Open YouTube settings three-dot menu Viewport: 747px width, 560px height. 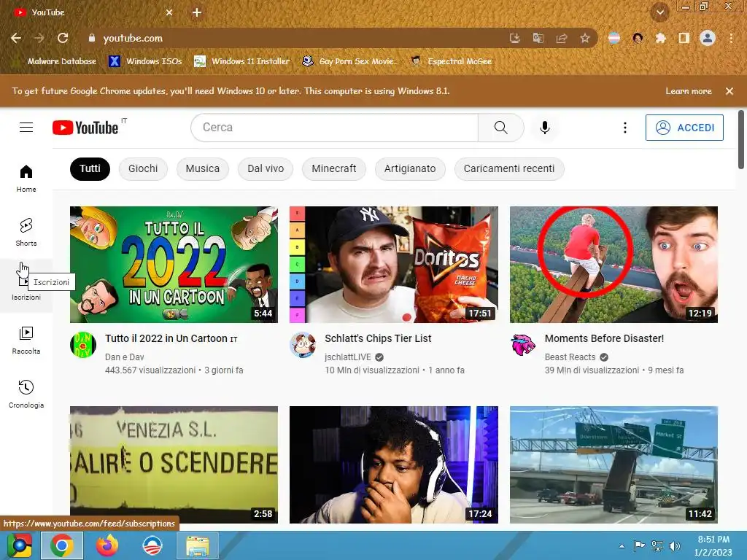(x=625, y=127)
